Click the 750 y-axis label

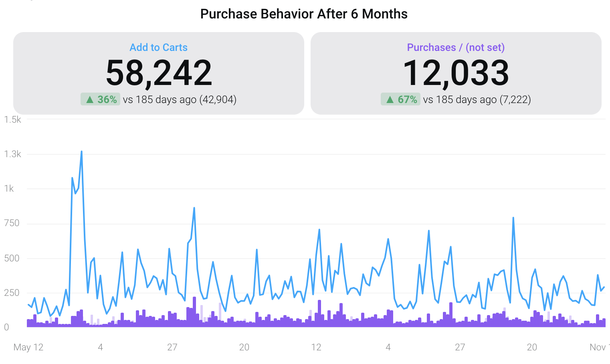[x=12, y=223]
